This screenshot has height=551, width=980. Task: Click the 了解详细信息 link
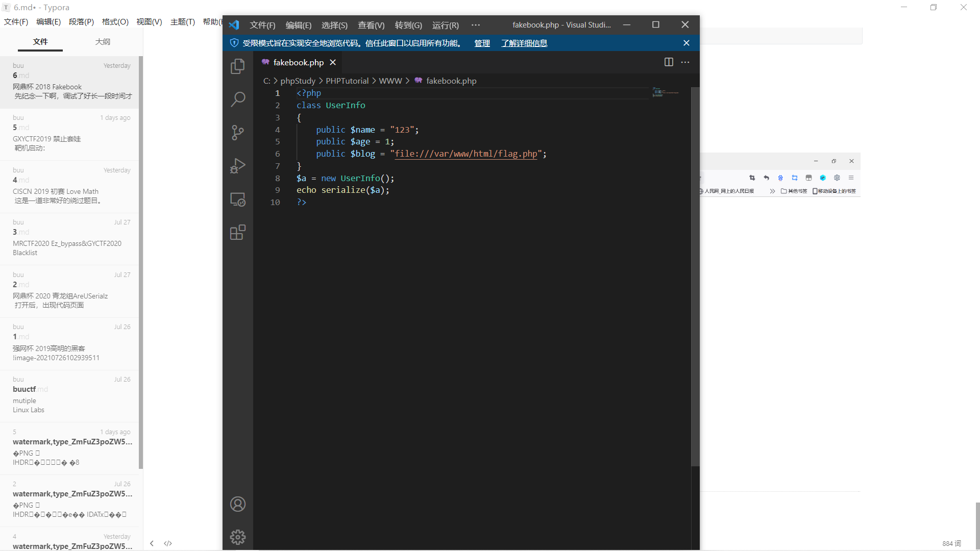524,43
